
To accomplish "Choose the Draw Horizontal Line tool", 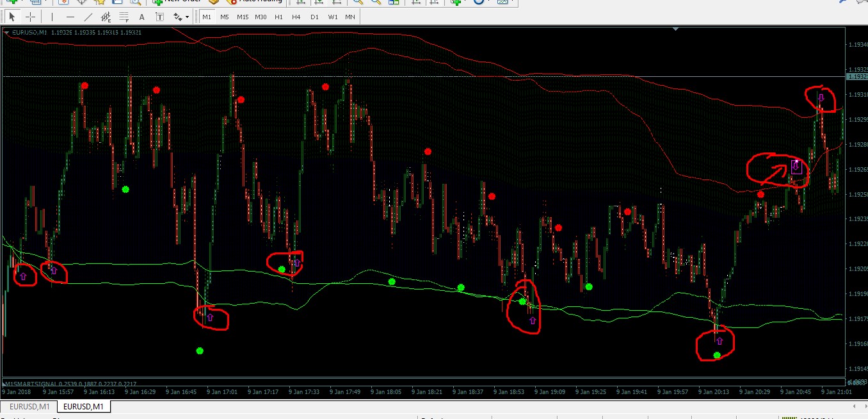I will pyautogui.click(x=70, y=17).
